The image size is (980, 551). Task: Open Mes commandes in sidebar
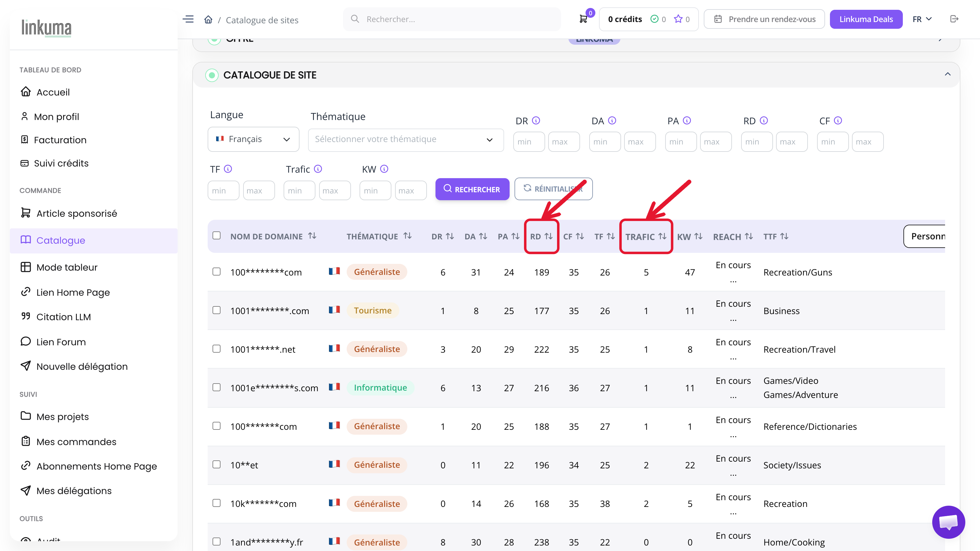click(x=76, y=441)
